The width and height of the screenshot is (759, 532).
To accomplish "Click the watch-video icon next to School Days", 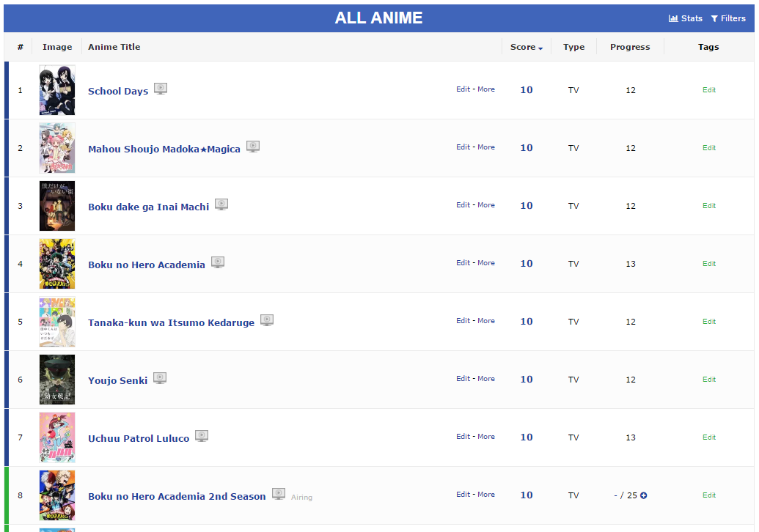I will [x=161, y=89].
